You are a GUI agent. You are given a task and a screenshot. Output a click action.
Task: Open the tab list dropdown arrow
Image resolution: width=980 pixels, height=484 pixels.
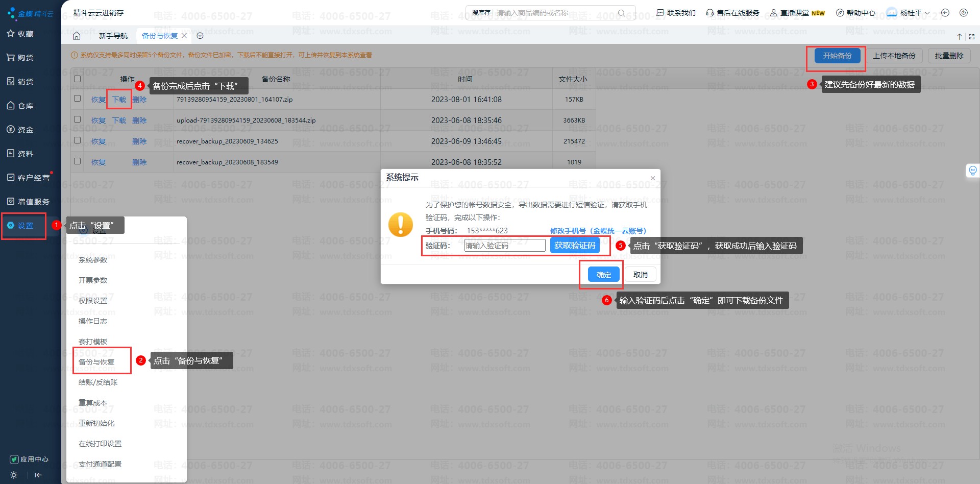pyautogui.click(x=200, y=36)
